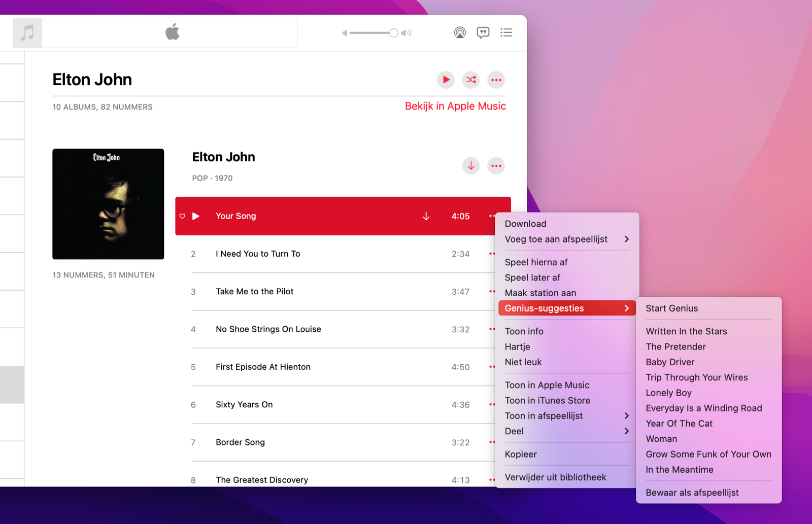Choose Toon in iTunes Store

coord(567,400)
